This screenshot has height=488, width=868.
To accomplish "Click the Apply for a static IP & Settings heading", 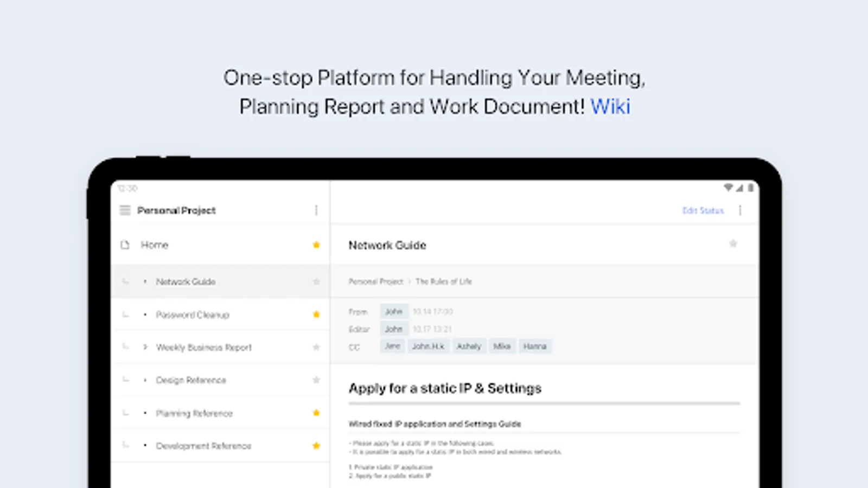I will 445,388.
